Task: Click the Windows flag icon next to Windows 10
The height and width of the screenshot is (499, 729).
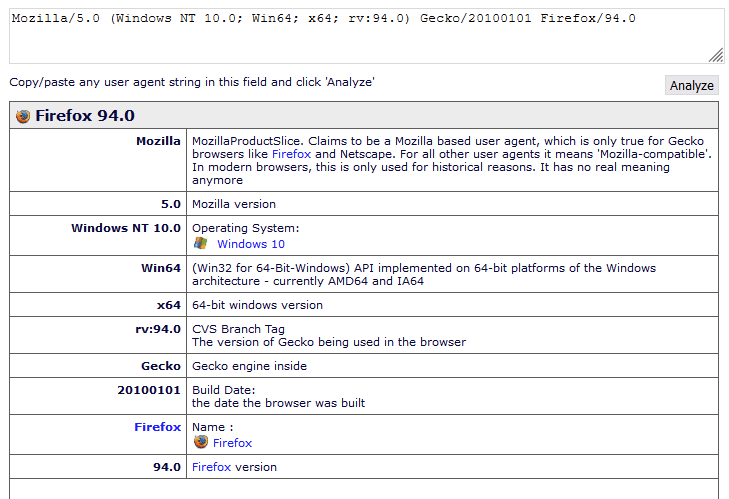Action: point(200,243)
